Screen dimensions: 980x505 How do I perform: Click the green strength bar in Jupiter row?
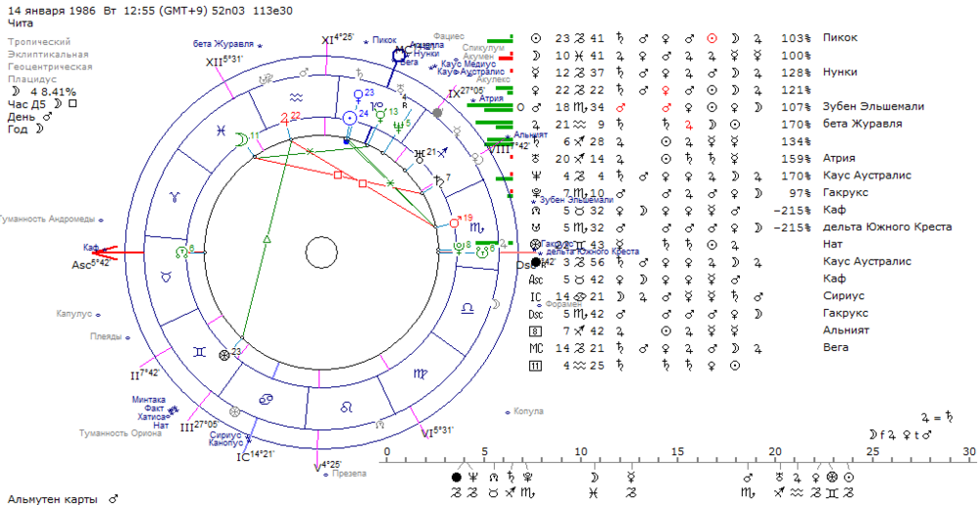click(x=494, y=124)
